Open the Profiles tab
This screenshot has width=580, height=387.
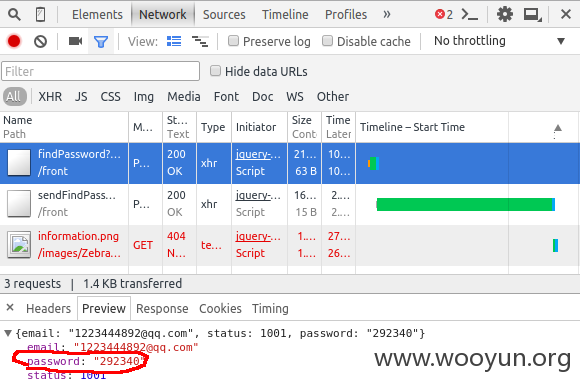point(346,14)
